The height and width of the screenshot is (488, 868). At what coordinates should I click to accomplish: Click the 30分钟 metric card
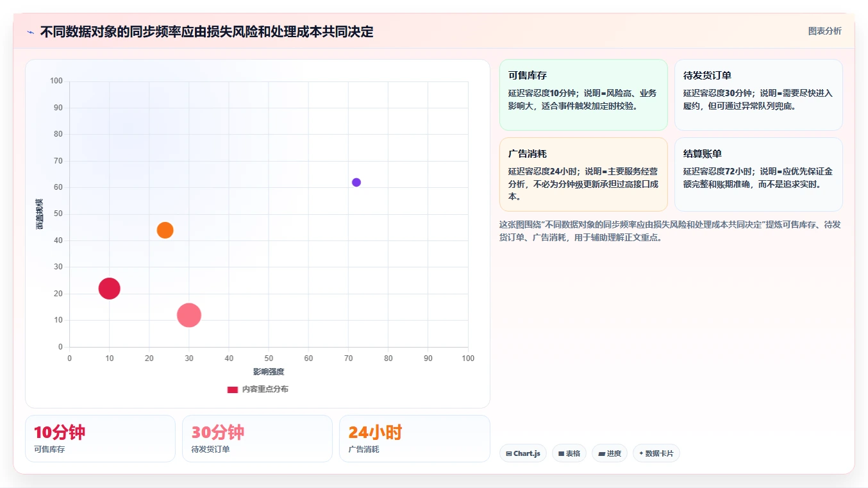point(257,439)
